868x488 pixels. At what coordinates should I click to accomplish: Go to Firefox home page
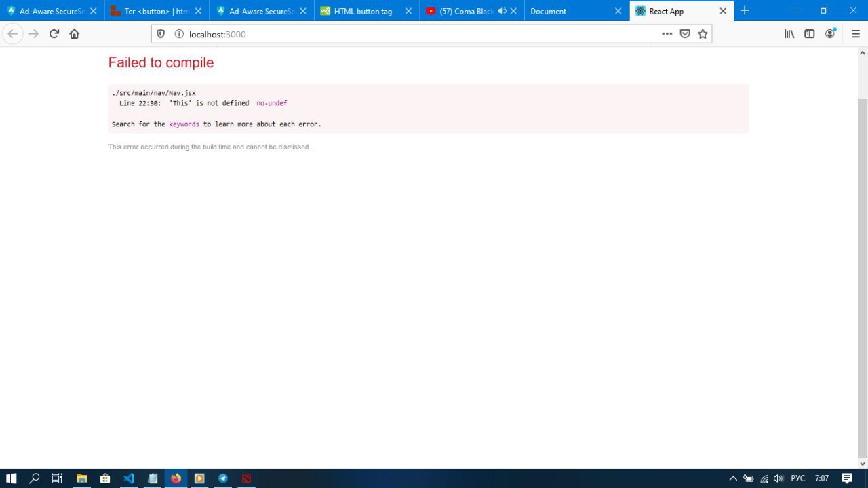coord(75,34)
